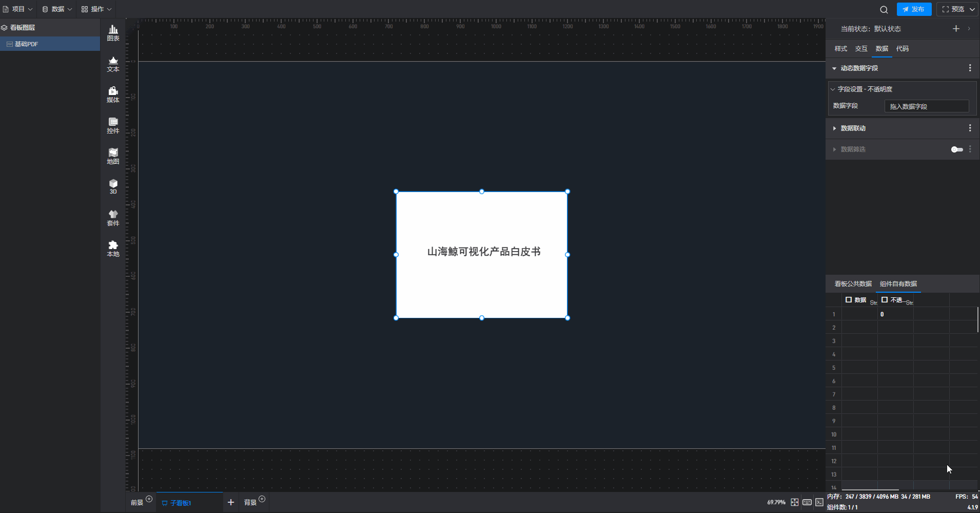Click the fit-to-screen icon in status bar
Image resolution: width=980 pixels, height=513 pixels.
coord(794,502)
